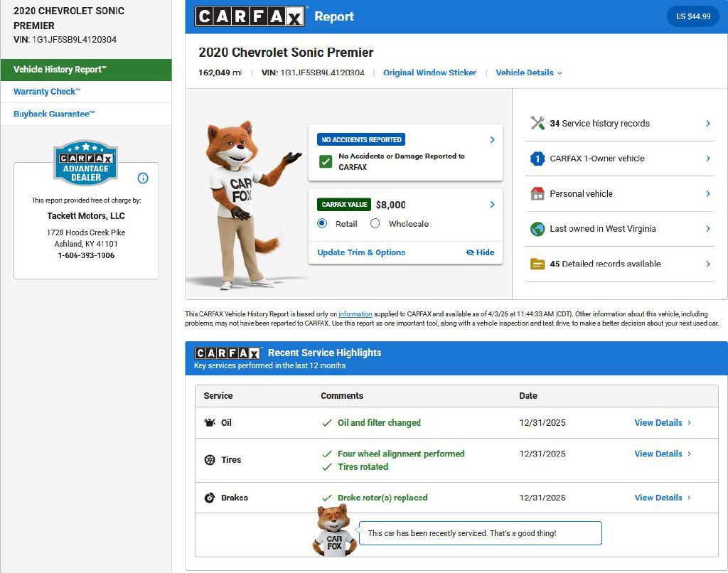Click the globe icon for West Virginia
The width and height of the screenshot is (728, 573).
[537, 229]
